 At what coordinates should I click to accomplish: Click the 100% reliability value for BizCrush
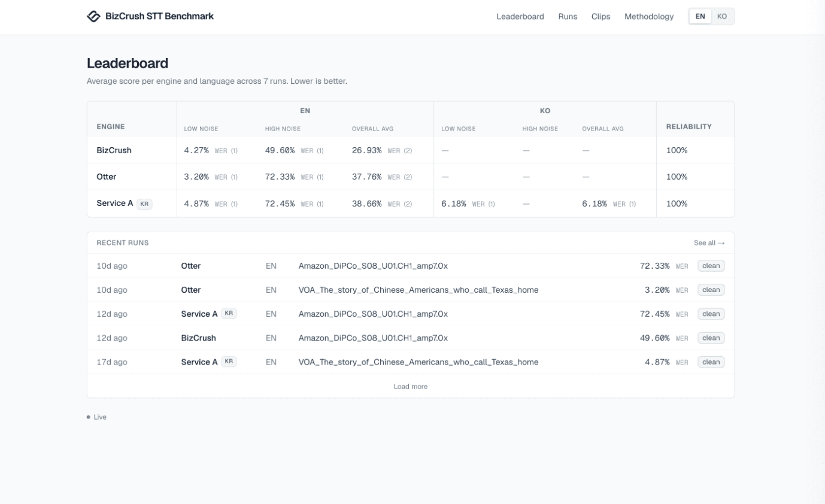pyautogui.click(x=677, y=150)
